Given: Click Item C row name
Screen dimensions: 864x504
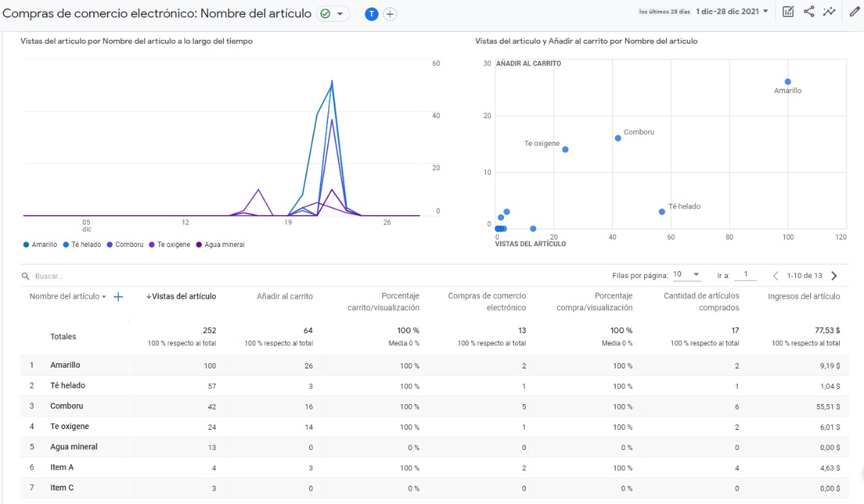Looking at the screenshot, I should click(x=62, y=488).
